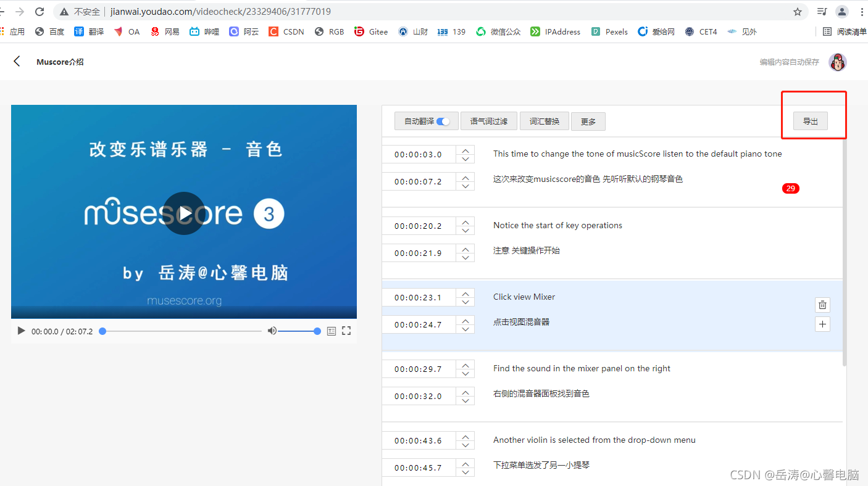Enter fullscreen video mode
Screen dimensions: 868x486
[x=346, y=331]
